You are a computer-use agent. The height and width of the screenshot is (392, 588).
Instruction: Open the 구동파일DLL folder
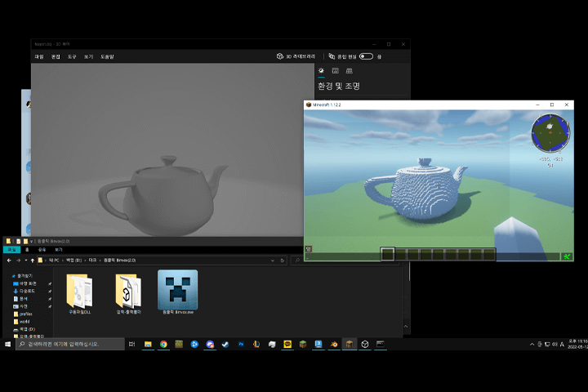tap(79, 294)
